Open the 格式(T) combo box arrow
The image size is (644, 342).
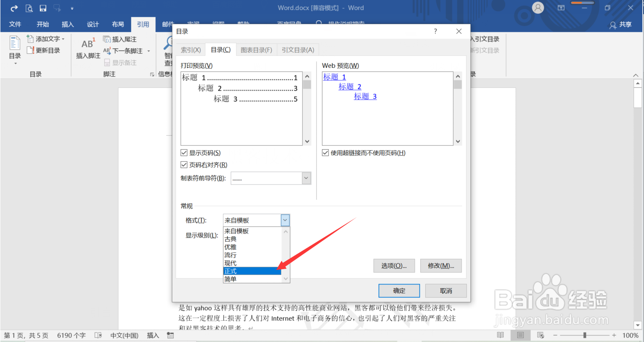[x=285, y=220]
